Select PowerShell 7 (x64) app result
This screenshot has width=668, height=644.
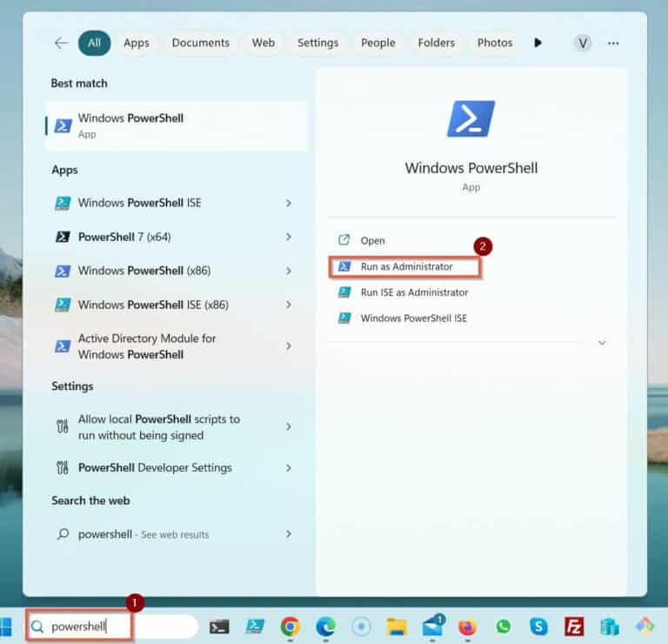point(176,237)
